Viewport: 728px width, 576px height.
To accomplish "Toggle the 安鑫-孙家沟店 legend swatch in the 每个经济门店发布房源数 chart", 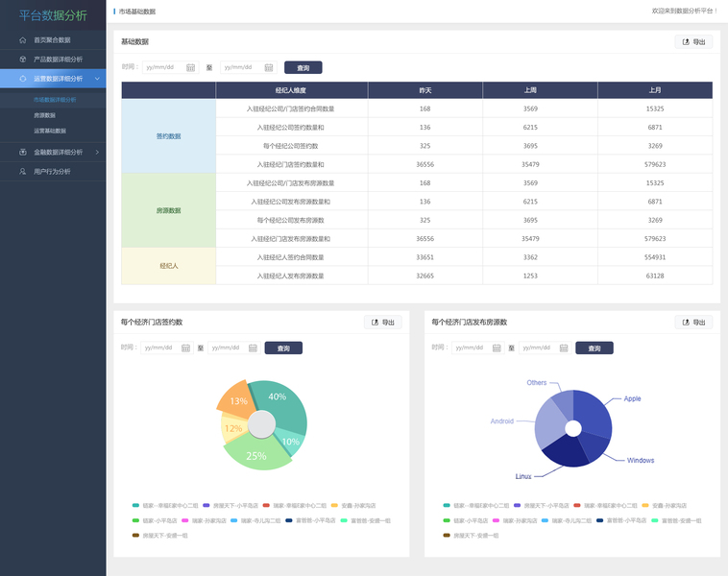I will 645,506.
